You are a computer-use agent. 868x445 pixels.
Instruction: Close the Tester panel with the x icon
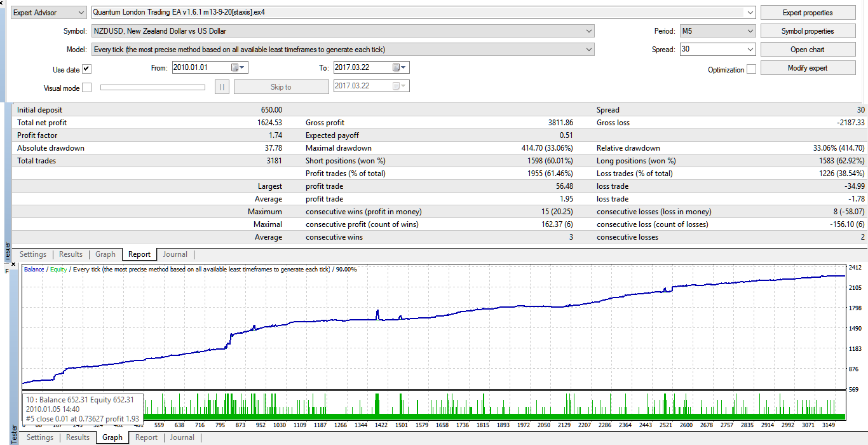[x=13, y=264]
